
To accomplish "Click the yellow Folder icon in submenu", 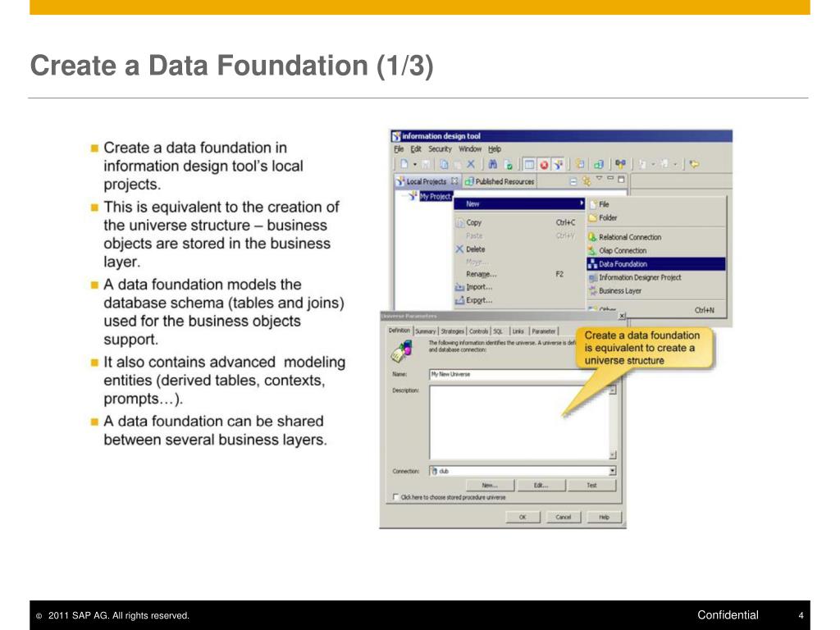I will [592, 218].
